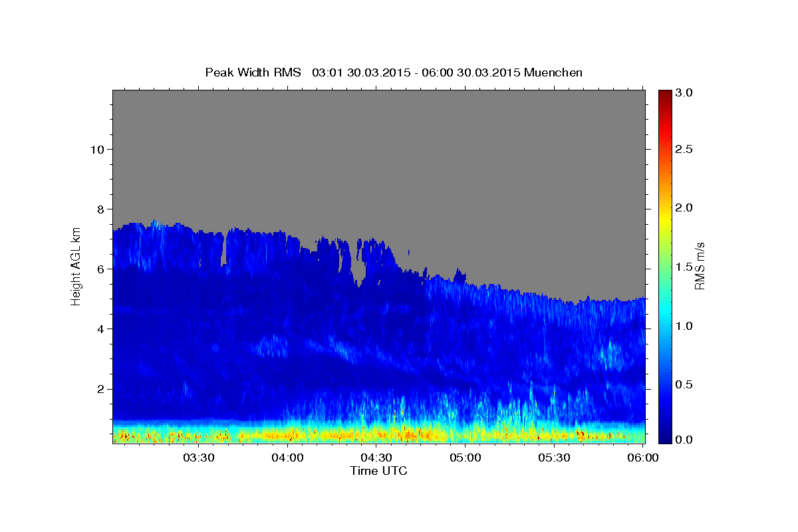Click the colorbar value 2.0
Image resolution: width=798 pixels, height=532 pixels.
[685, 208]
